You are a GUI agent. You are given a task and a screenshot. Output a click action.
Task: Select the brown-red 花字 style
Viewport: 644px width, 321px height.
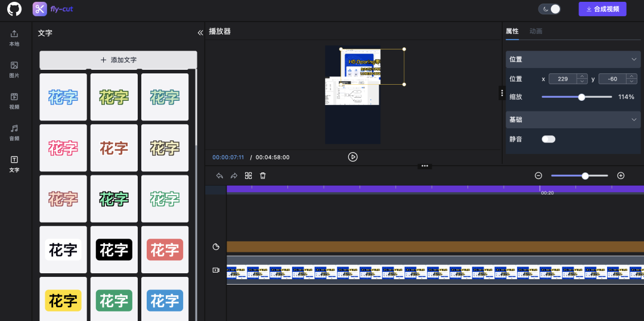click(114, 148)
